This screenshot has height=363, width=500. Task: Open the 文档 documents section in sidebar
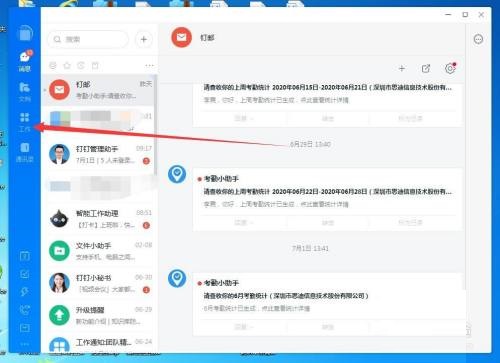[x=25, y=91]
